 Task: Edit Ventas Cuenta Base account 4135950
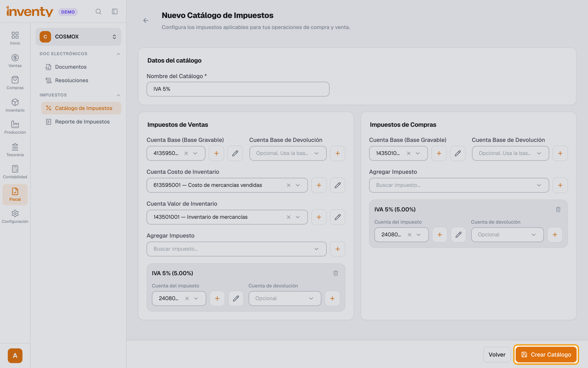click(235, 153)
